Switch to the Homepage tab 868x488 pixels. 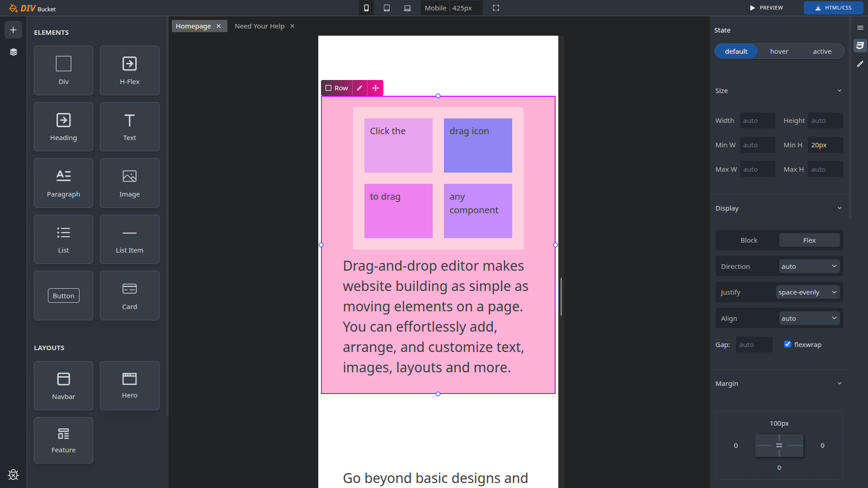pos(193,26)
